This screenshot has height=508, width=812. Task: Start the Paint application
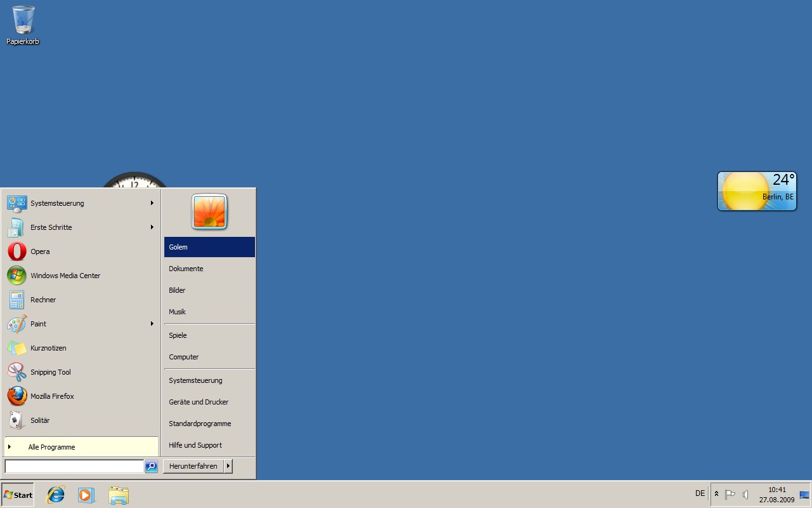(x=38, y=324)
